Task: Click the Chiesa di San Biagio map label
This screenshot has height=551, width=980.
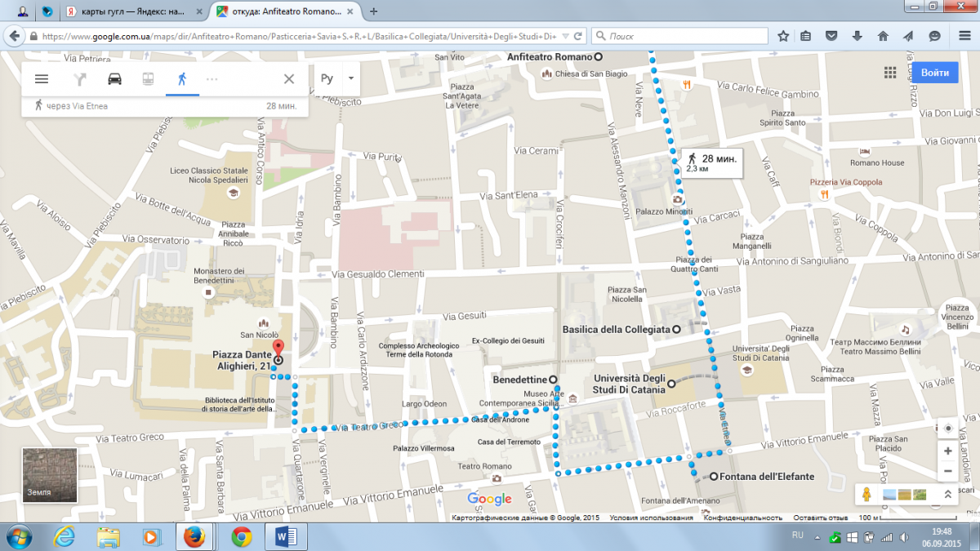Action: click(x=591, y=73)
